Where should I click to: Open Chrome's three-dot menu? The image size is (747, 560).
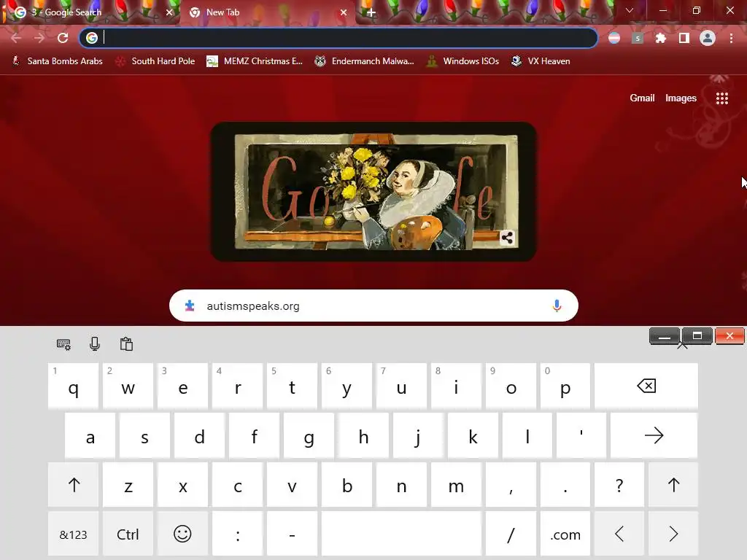pos(731,38)
